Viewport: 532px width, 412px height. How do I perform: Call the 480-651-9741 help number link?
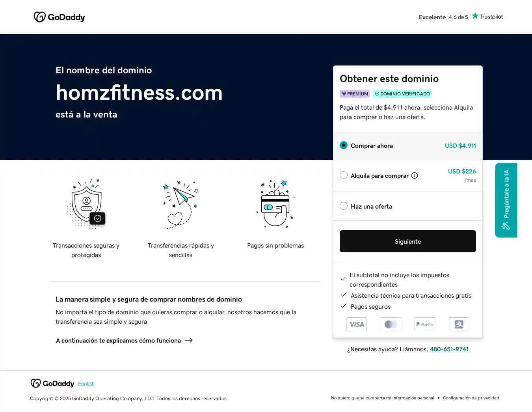coord(449,349)
